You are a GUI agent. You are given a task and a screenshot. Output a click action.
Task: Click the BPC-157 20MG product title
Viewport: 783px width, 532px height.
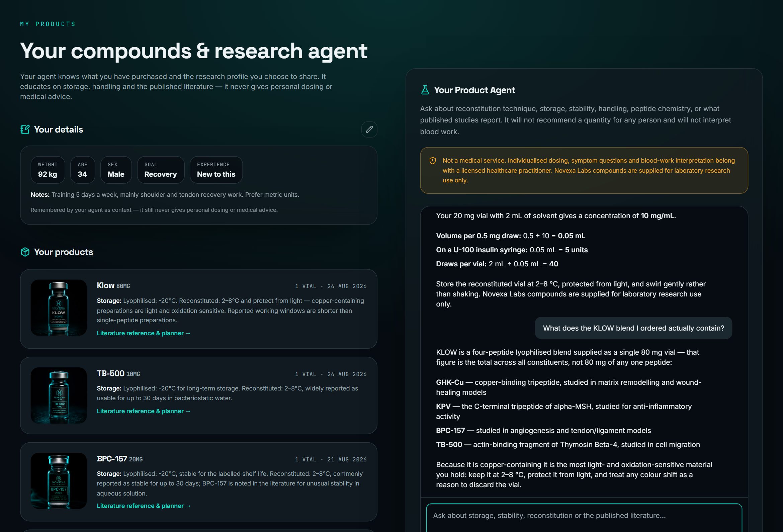[x=119, y=459]
